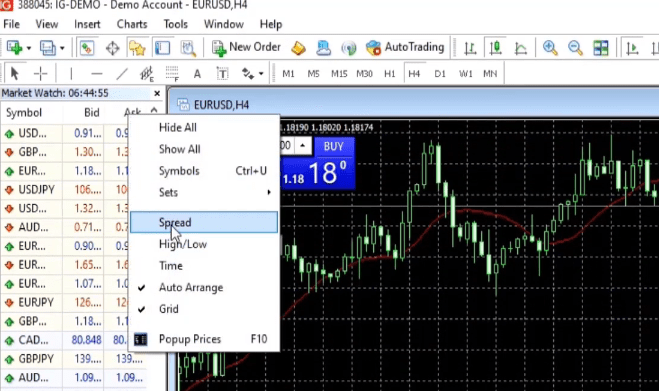Click the zoom in magnifier icon
Screen dimensions: 659x391
click(550, 48)
